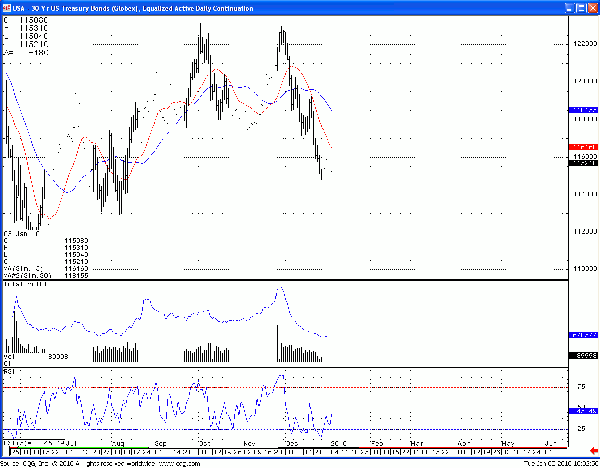The width and height of the screenshot is (600, 468).
Task: Close the Treasury Bonds chart window
Action: [591, 6]
